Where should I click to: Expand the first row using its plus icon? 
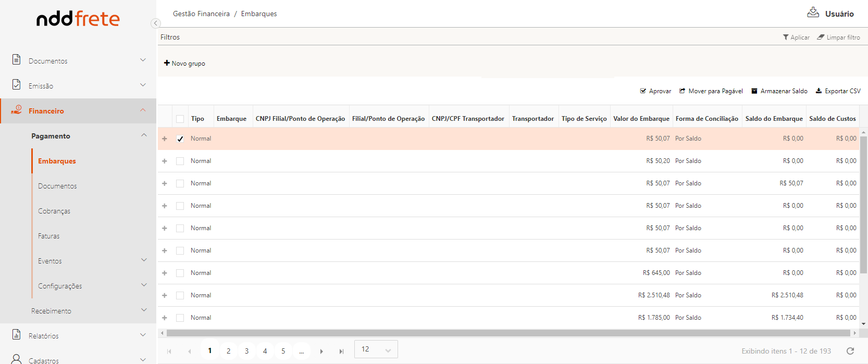coord(165,139)
